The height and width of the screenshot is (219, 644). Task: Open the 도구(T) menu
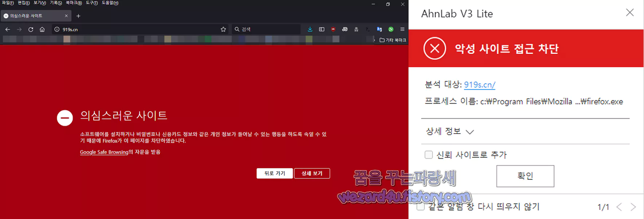coord(92,3)
